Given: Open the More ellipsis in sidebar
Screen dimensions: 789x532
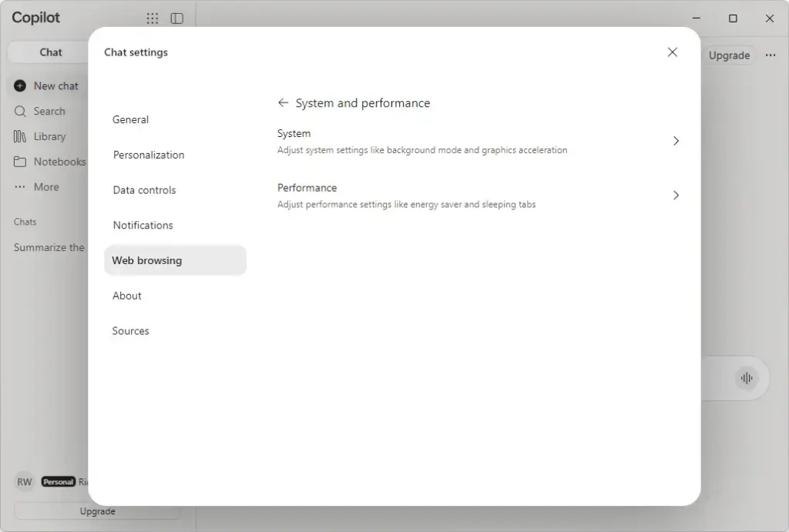Looking at the screenshot, I should pyautogui.click(x=19, y=186).
